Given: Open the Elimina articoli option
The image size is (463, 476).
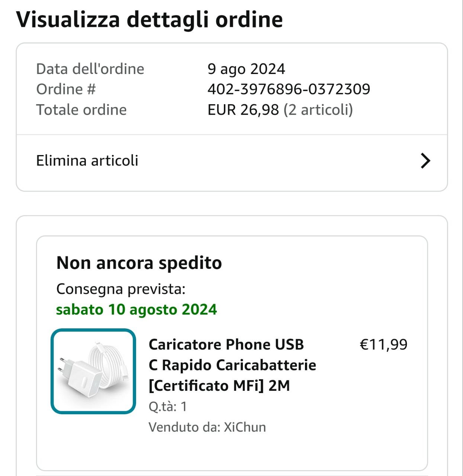Looking at the screenshot, I should click(87, 161).
